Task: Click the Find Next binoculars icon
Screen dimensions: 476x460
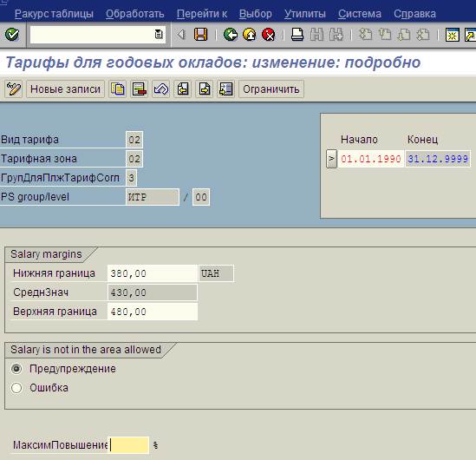Action: point(336,35)
